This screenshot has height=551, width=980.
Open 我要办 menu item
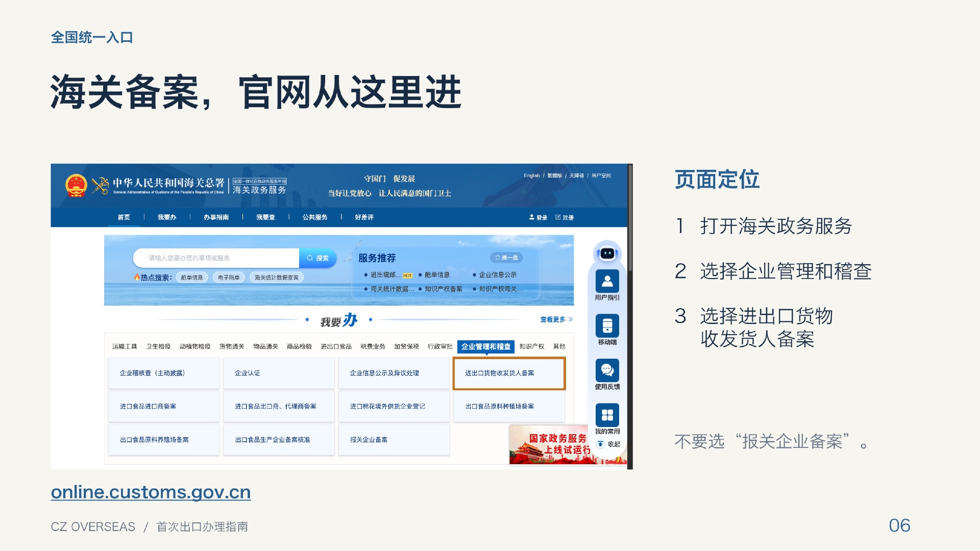click(167, 217)
